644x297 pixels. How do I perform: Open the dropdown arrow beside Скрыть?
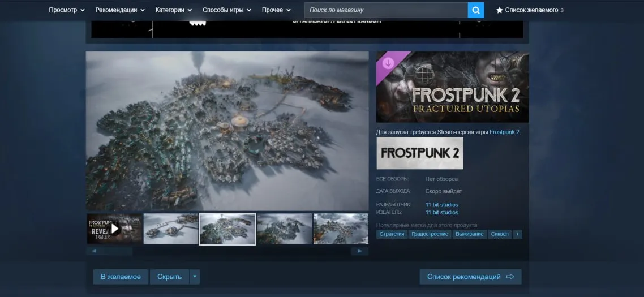195,277
